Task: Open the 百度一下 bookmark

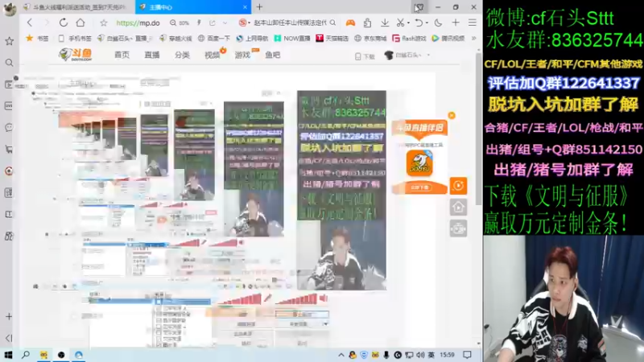Action: click(x=214, y=38)
